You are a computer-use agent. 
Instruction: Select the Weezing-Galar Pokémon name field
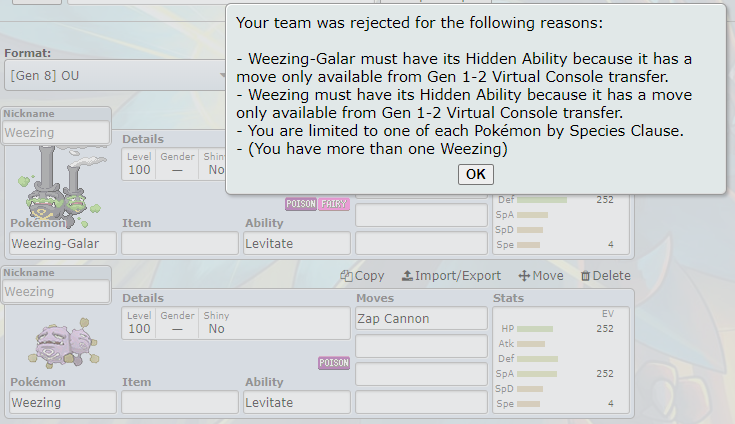(x=63, y=244)
